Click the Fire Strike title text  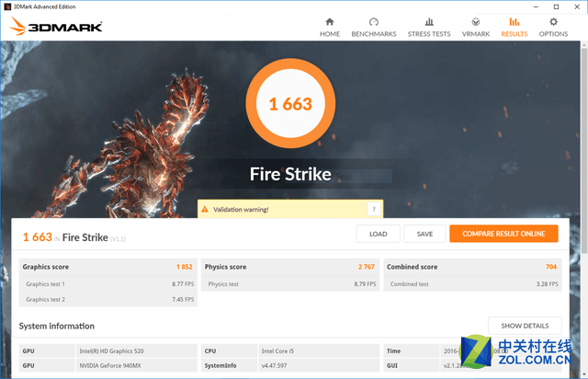click(290, 174)
